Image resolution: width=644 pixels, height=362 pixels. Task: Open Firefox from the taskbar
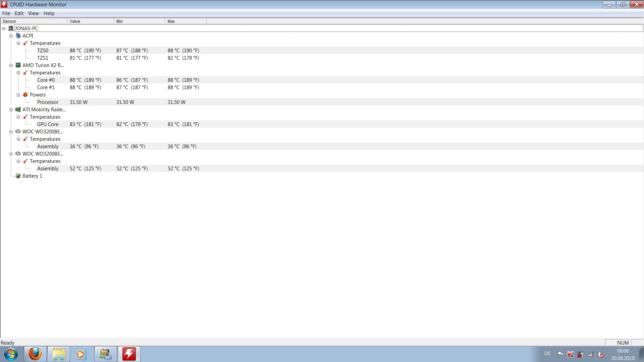[35, 354]
